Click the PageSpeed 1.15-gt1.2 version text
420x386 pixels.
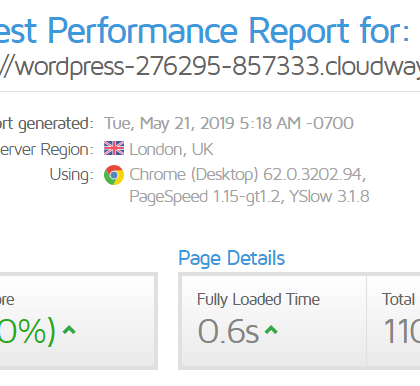(207, 196)
